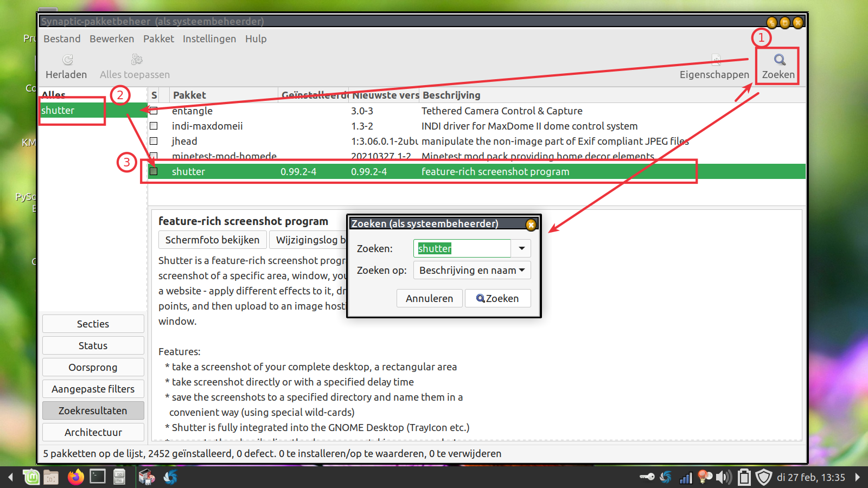Click Annuleren in the search dialog
This screenshot has height=488, width=868.
[x=429, y=298]
